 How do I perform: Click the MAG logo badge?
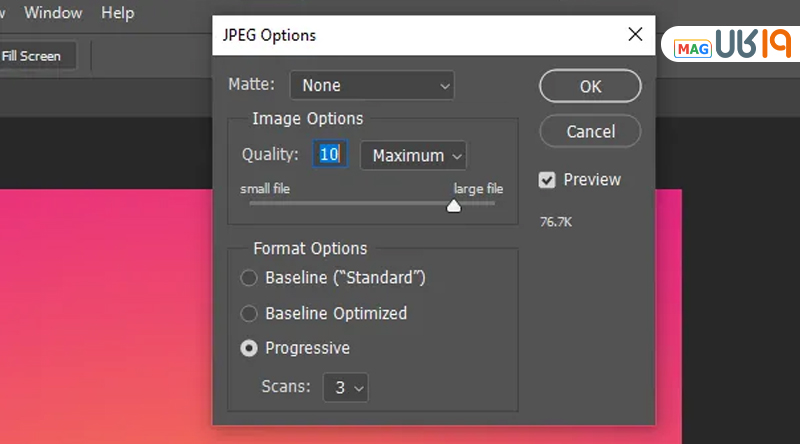point(692,48)
